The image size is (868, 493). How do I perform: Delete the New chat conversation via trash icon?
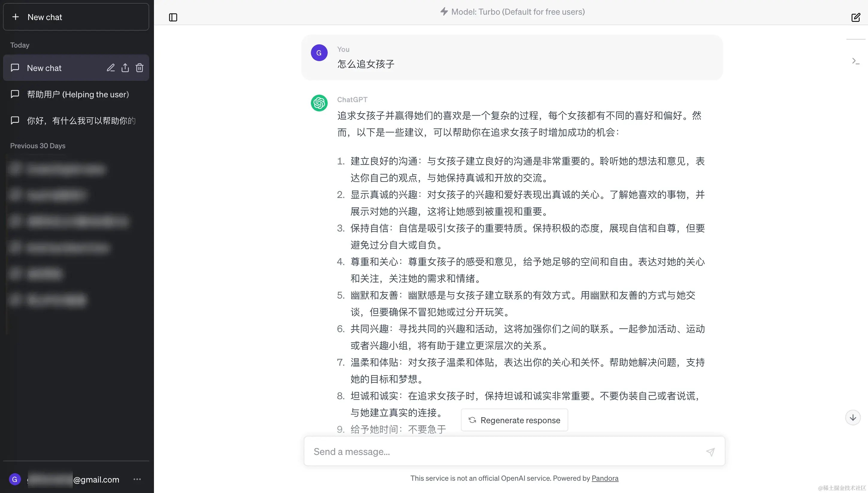point(140,68)
